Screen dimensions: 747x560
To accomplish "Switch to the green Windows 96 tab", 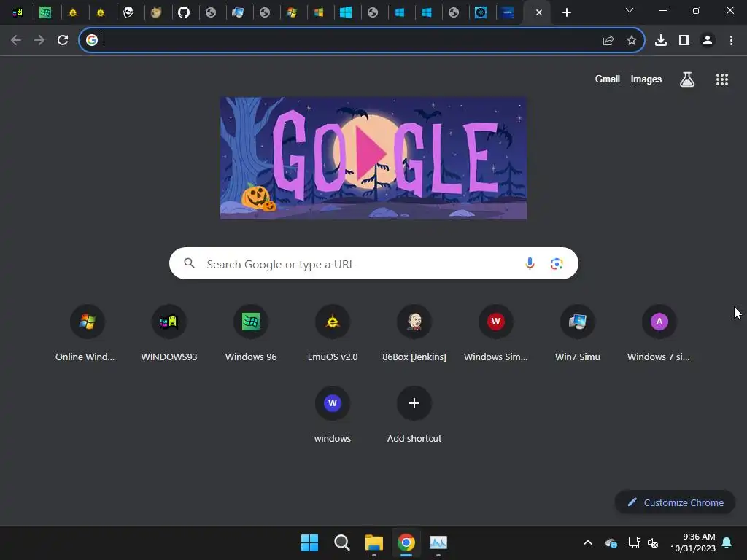I will (45, 12).
